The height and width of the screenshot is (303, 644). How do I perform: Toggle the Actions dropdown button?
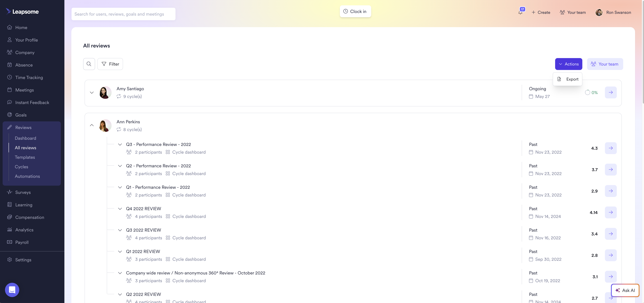point(569,64)
